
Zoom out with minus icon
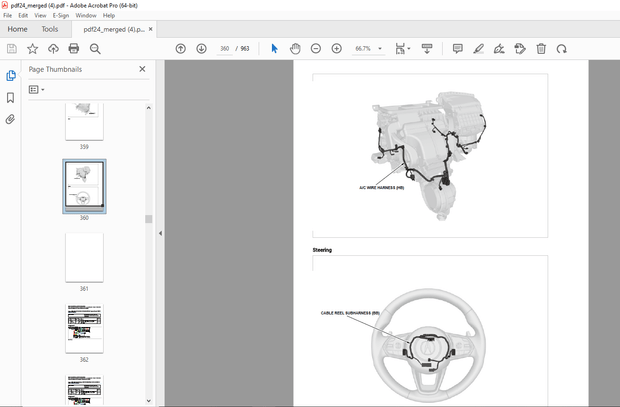316,49
